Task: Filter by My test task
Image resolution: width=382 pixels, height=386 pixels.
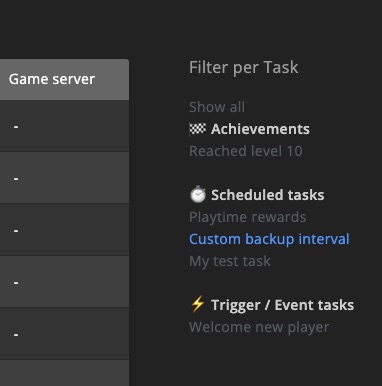Action: [230, 261]
